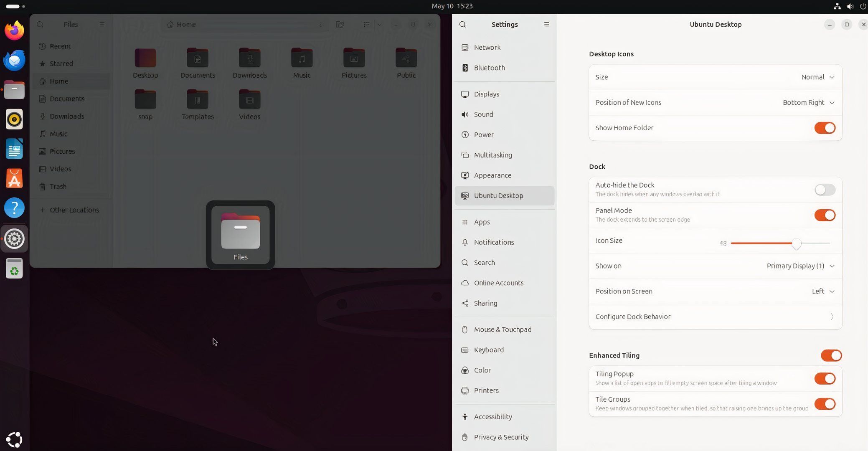Select Power in Settings sidebar
The image size is (868, 451).
pyautogui.click(x=505, y=135)
